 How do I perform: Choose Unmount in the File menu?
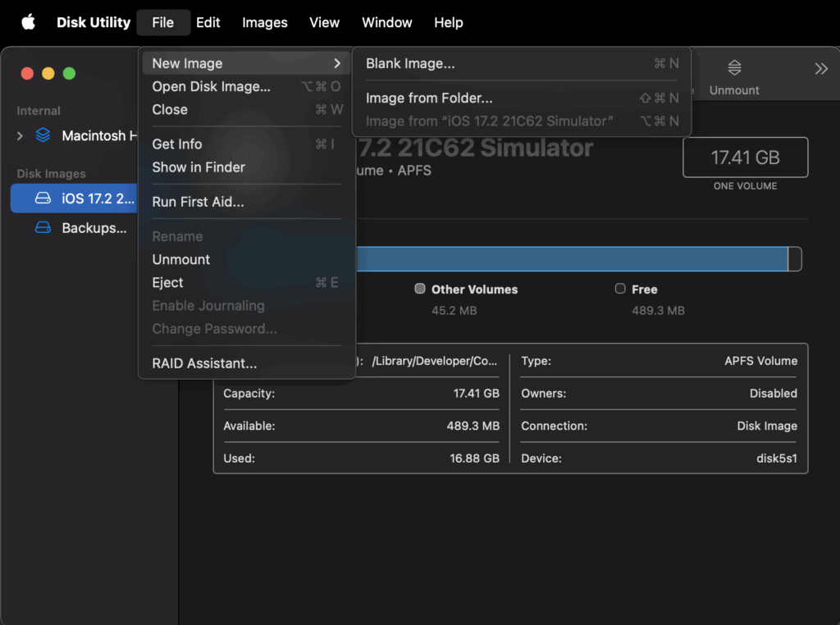(246, 259)
